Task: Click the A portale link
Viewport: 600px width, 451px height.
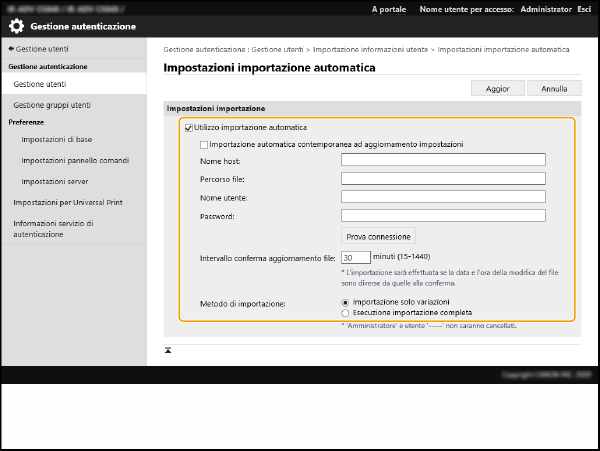Action: [x=388, y=9]
